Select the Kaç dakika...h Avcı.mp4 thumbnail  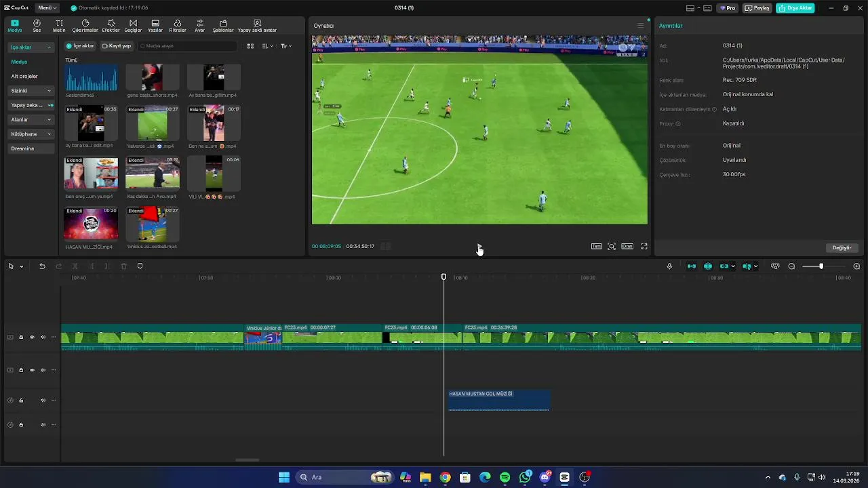click(x=153, y=173)
